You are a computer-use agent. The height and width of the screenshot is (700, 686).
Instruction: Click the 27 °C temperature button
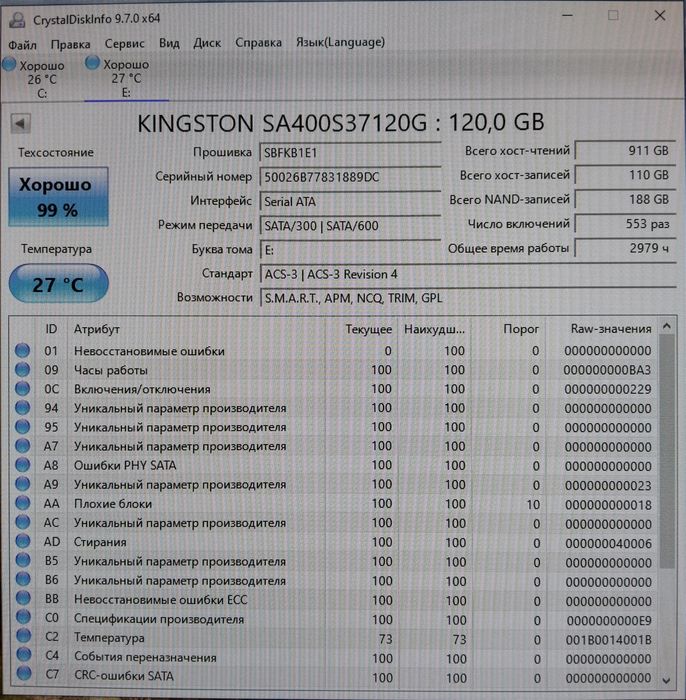click(58, 283)
